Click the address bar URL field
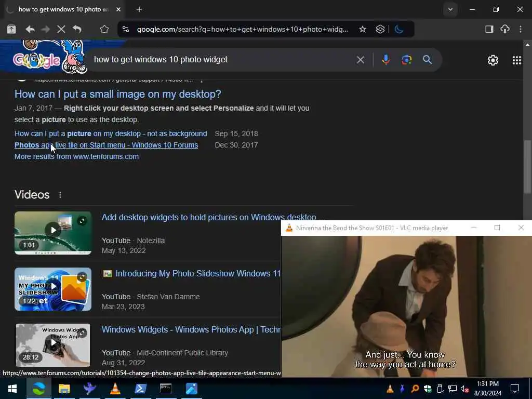Image resolution: width=532 pixels, height=399 pixels. [242, 29]
